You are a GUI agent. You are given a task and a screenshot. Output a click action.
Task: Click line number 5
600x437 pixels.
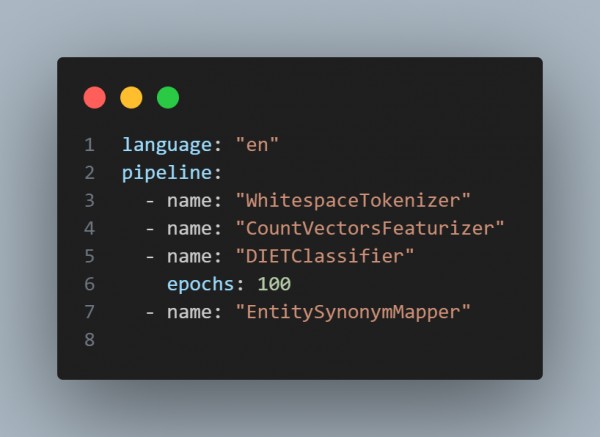(x=90, y=256)
